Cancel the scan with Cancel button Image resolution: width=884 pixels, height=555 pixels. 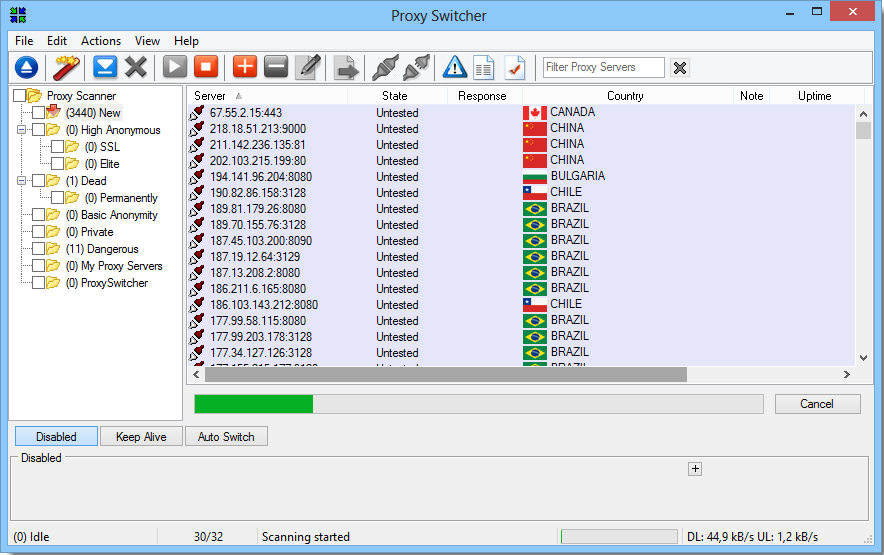tap(817, 404)
